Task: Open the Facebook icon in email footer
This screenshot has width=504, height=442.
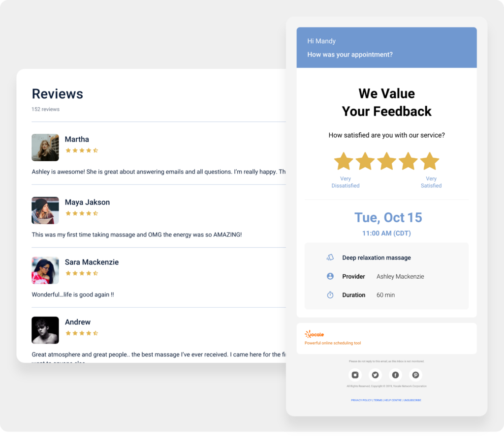Action: [x=395, y=375]
